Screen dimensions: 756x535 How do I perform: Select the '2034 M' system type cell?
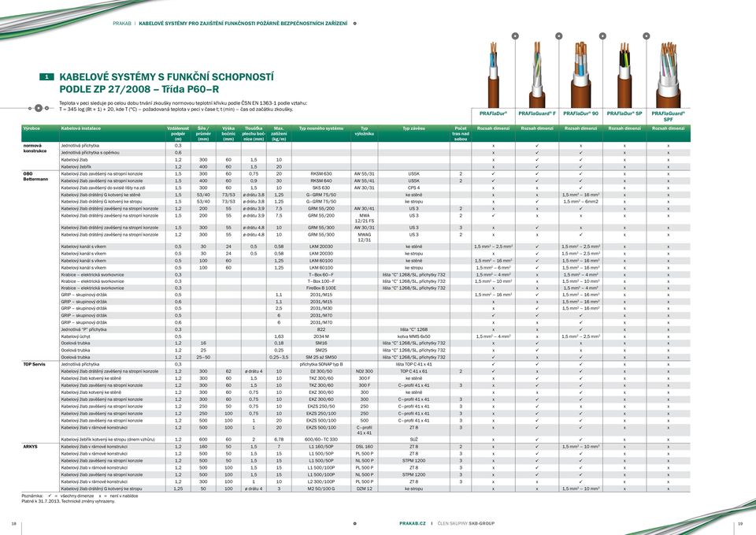(321, 336)
